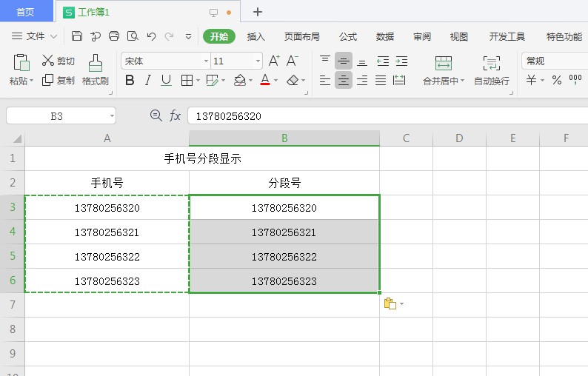Enable Wrap Text 自动换行
The height and width of the screenshot is (376, 588).
[491, 70]
